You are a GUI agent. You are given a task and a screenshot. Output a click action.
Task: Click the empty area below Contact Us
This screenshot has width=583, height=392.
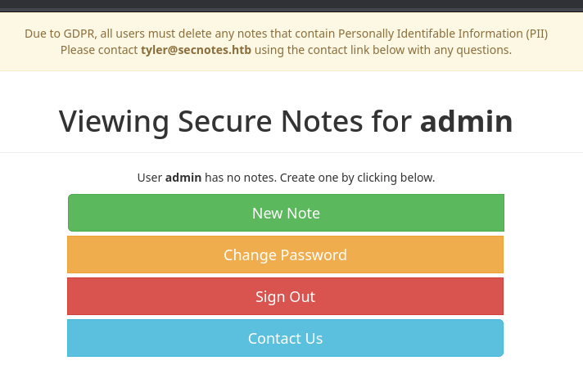[291, 375]
